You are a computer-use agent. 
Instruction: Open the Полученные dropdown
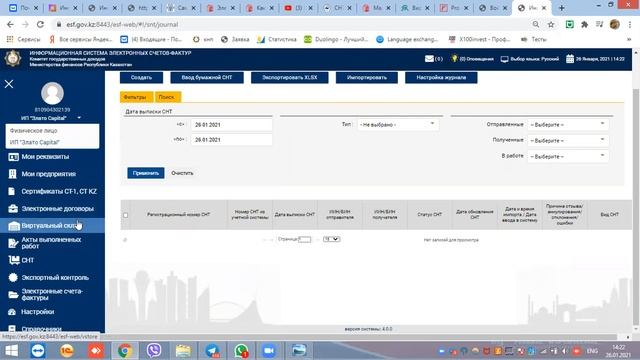pos(568,140)
